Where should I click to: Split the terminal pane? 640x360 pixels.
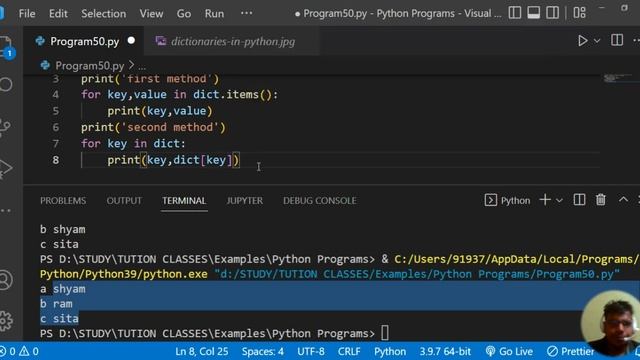(x=579, y=200)
